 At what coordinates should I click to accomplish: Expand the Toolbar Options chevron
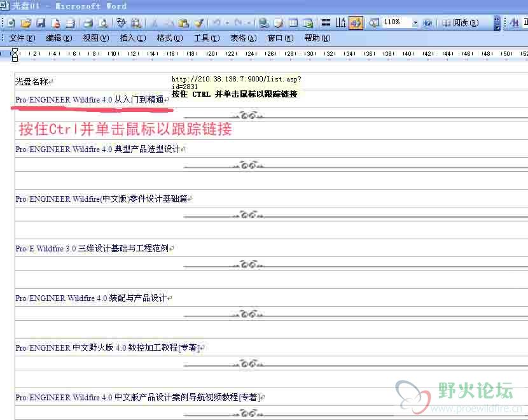(497, 23)
